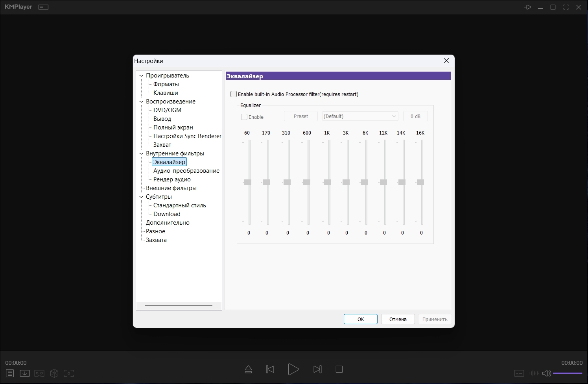Stop playback with the stop button
The height and width of the screenshot is (384, 588).
pyautogui.click(x=339, y=369)
